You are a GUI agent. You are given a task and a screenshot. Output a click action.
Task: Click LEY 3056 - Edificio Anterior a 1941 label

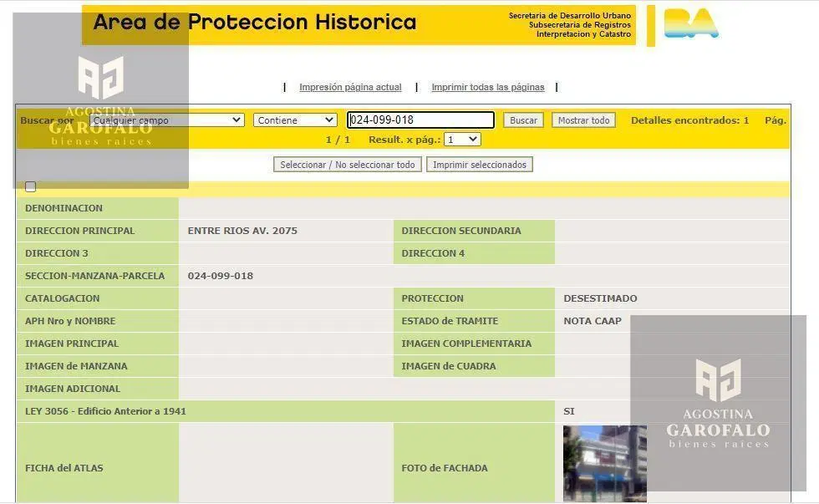coord(105,411)
